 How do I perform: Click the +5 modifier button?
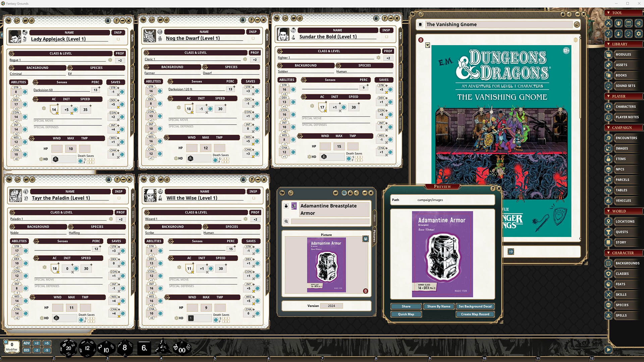[x=47, y=343]
